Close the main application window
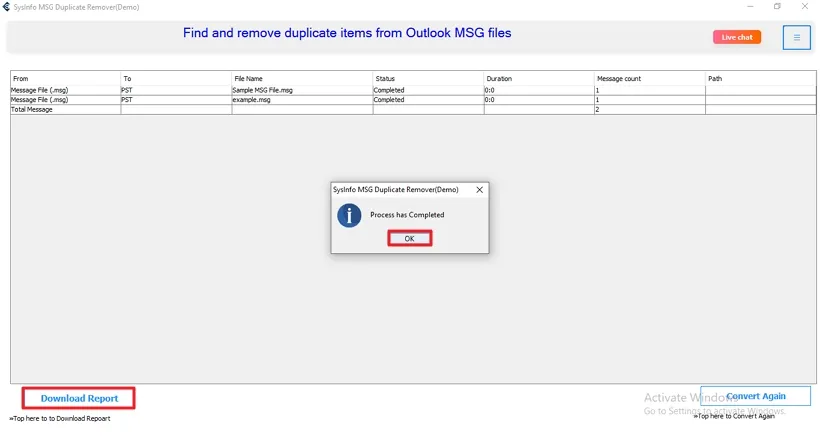This screenshot has height=437, width=820. click(804, 7)
